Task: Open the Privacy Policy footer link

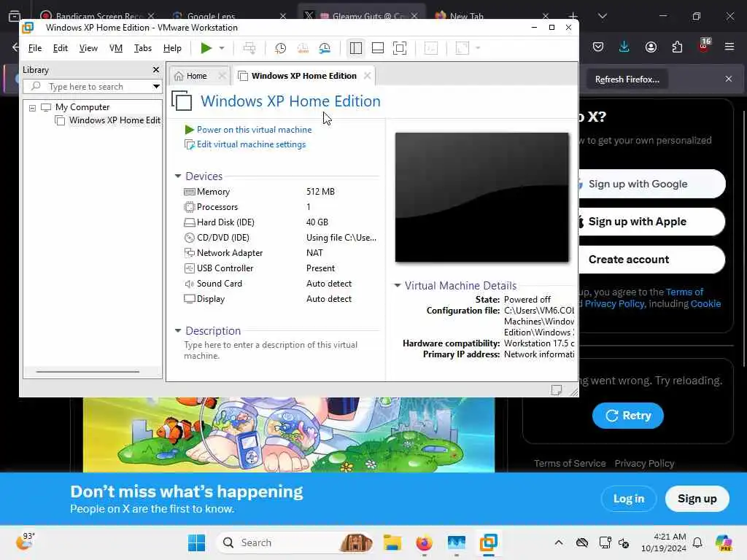Action: 644,463
